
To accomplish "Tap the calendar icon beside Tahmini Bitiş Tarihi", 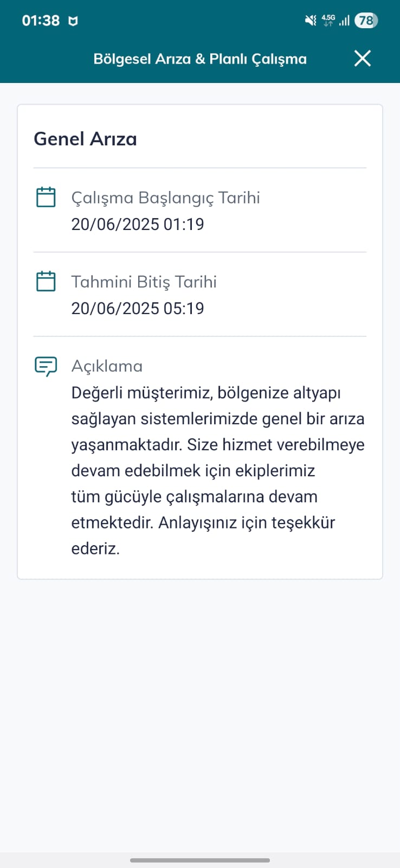I will pos(46,281).
